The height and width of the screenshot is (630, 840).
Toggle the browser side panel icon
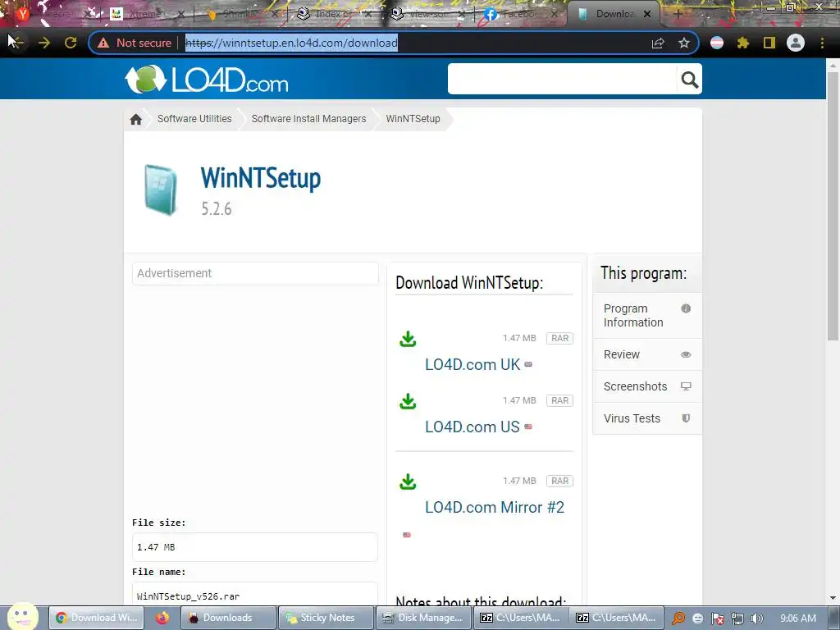tap(769, 43)
